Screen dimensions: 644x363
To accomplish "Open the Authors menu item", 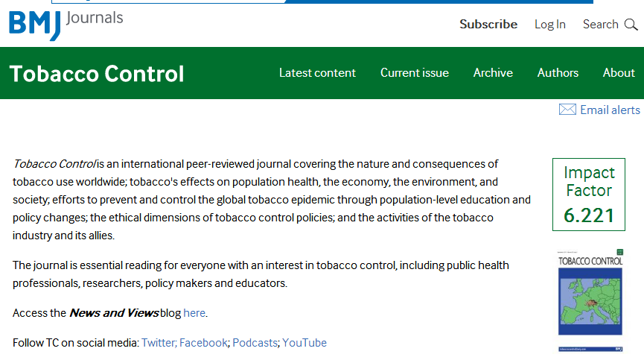I will tap(558, 73).
